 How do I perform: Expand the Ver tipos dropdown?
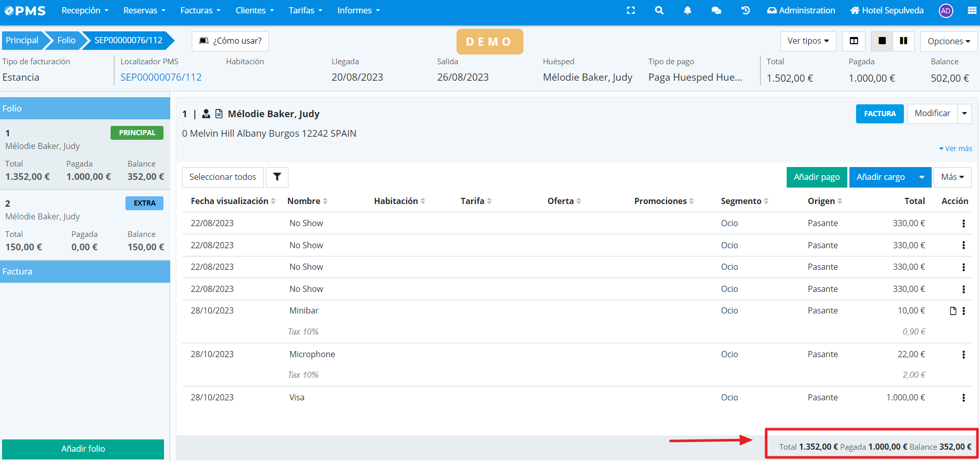pos(808,41)
